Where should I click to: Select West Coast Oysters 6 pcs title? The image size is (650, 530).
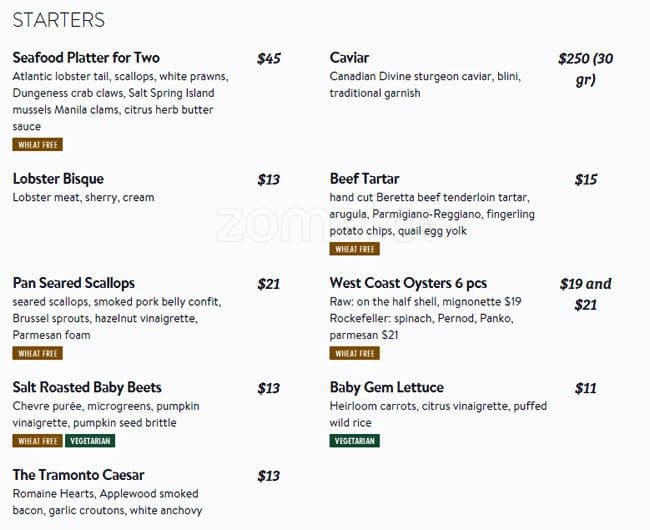point(408,283)
